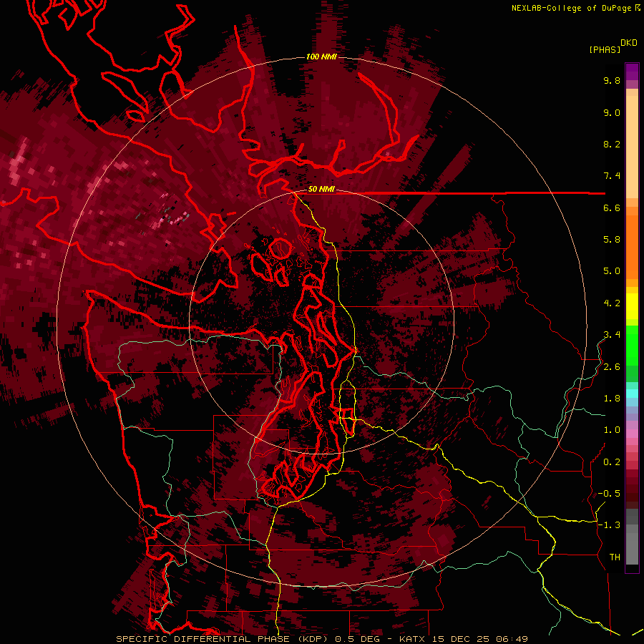
Task: Click the 06:49 time stamp
Action: point(512,639)
